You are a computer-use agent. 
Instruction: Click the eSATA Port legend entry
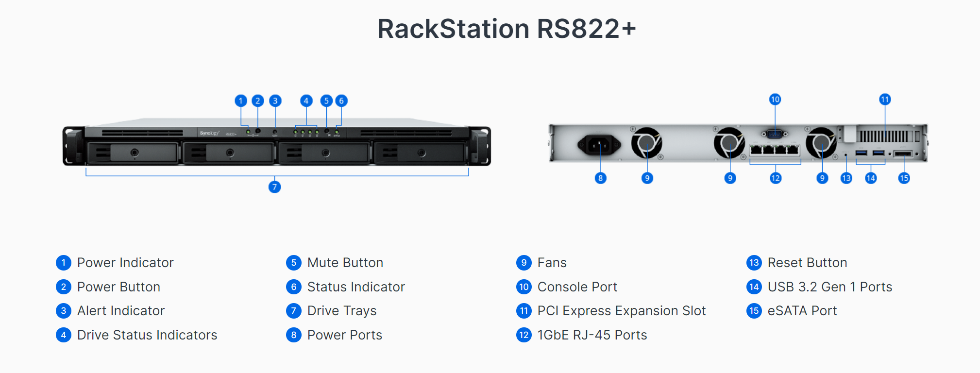tap(792, 311)
